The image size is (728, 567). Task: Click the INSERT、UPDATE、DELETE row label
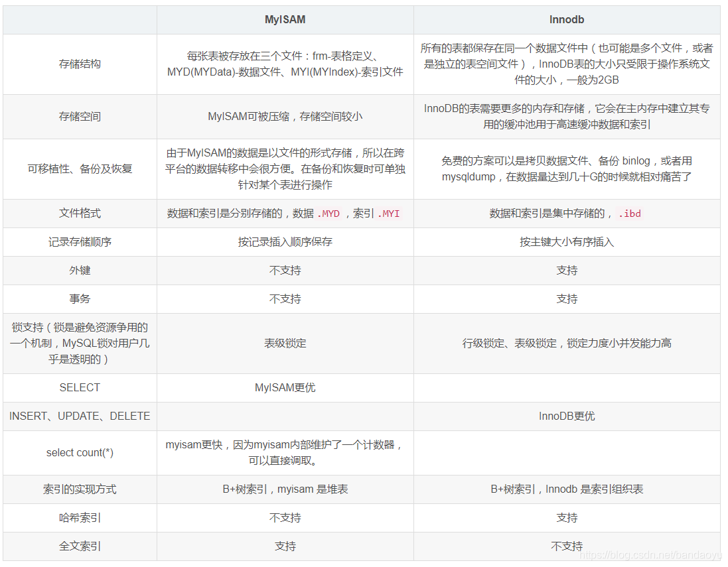tap(80, 416)
